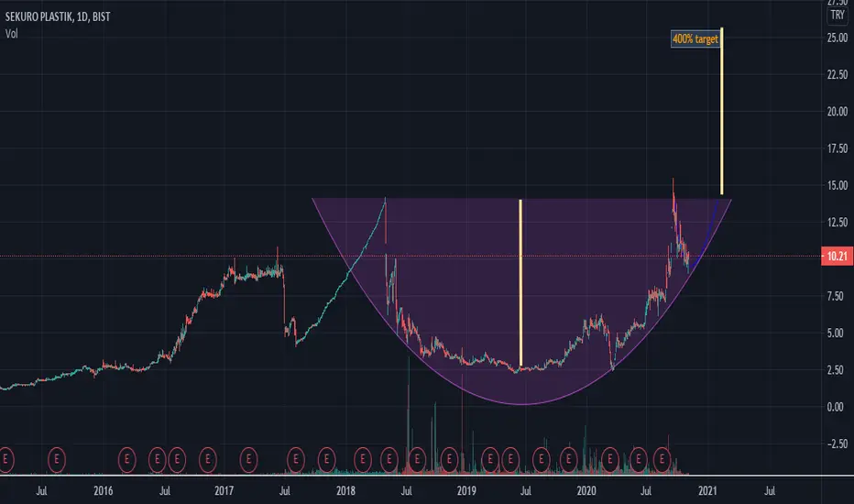Select the yellow vertical line inside the purple cup
This screenshot has height=504, width=854.
click(520, 283)
